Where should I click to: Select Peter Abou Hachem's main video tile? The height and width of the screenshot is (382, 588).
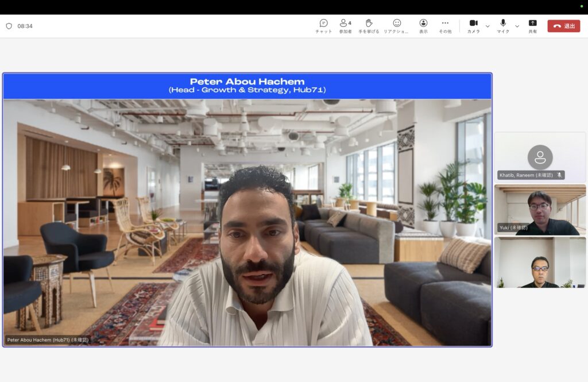247,218
